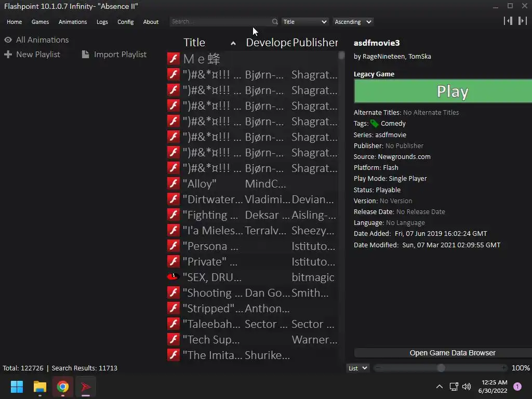
Task: Toggle right sidebar visibility icon
Action: click(523, 21)
